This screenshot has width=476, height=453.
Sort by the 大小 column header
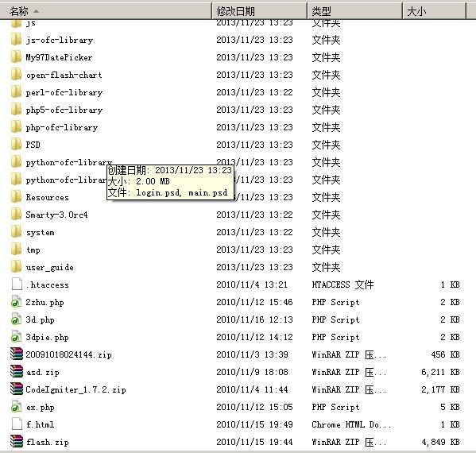pyautogui.click(x=434, y=11)
